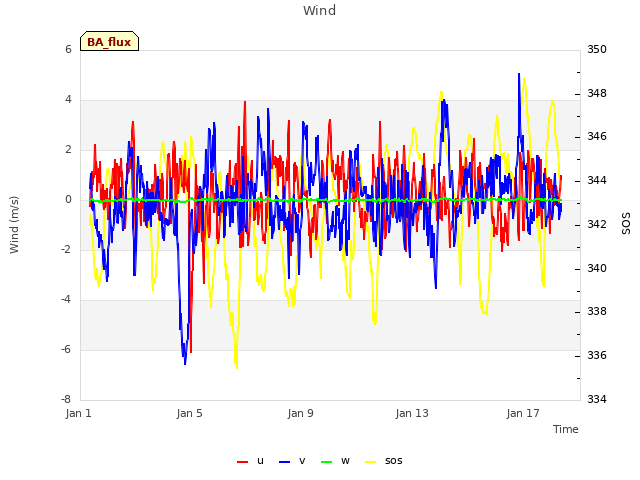Click the 'Jan 9' x-axis label

[x=300, y=413]
